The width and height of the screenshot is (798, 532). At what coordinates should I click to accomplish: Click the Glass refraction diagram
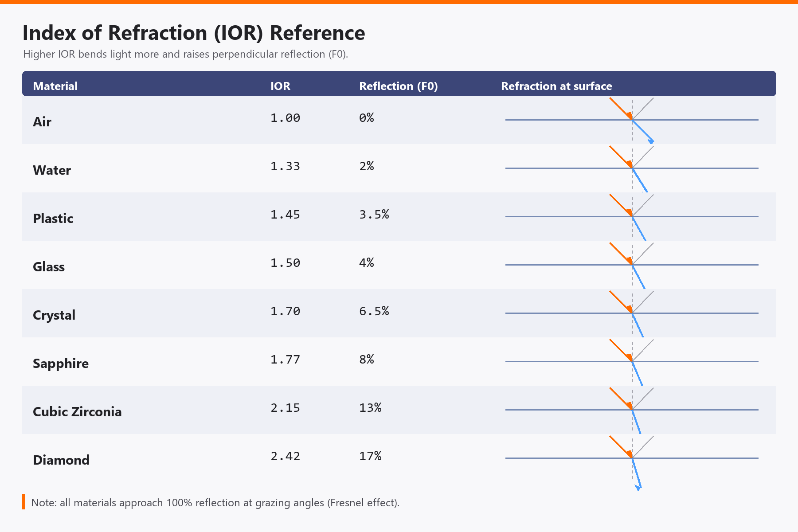(632, 265)
